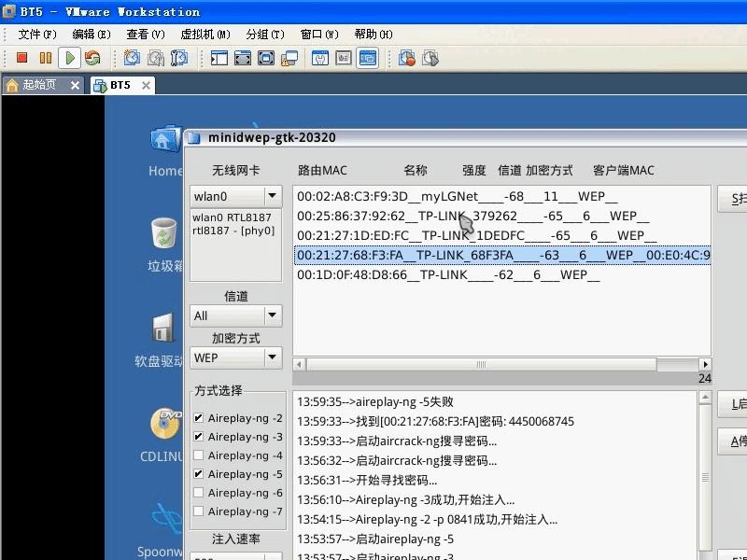Open the Home folder desktop icon

(166, 139)
